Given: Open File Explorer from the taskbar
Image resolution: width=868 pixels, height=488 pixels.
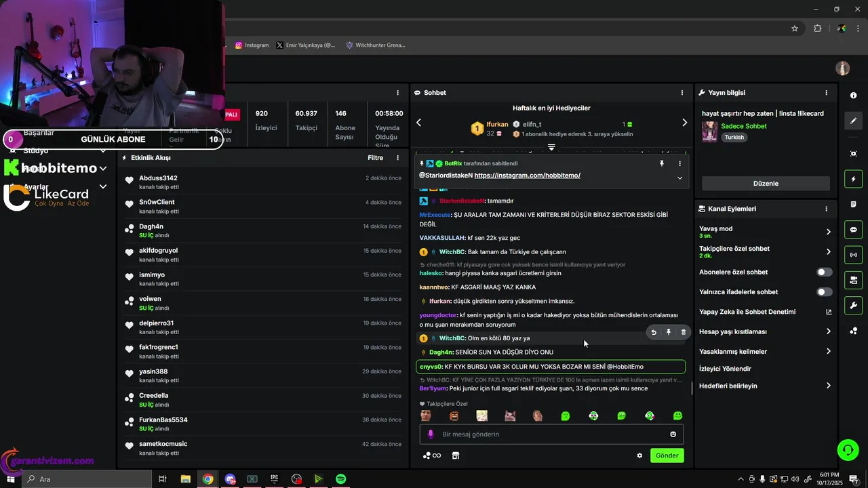Looking at the screenshot, I should click(x=186, y=479).
